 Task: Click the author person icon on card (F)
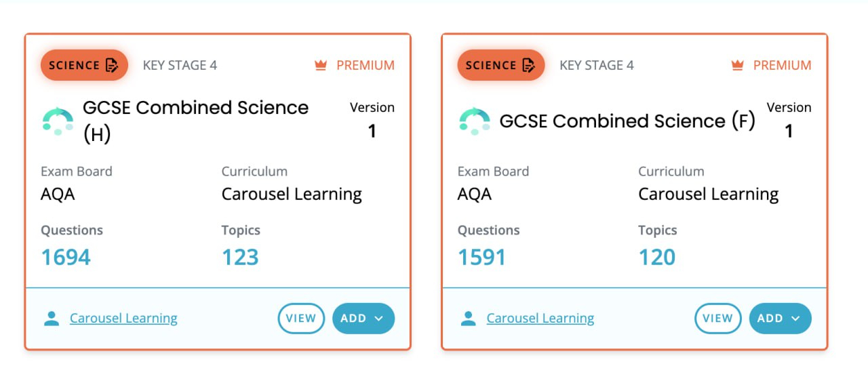[x=468, y=319]
